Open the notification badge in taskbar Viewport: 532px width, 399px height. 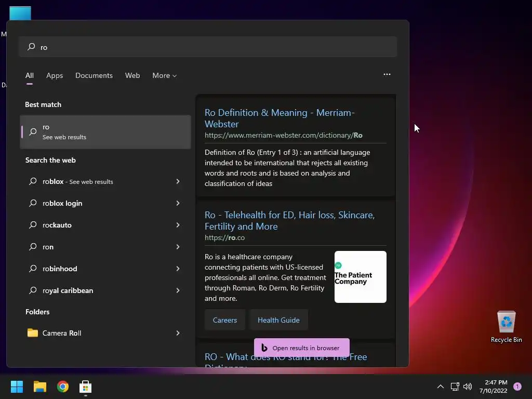coord(517,387)
